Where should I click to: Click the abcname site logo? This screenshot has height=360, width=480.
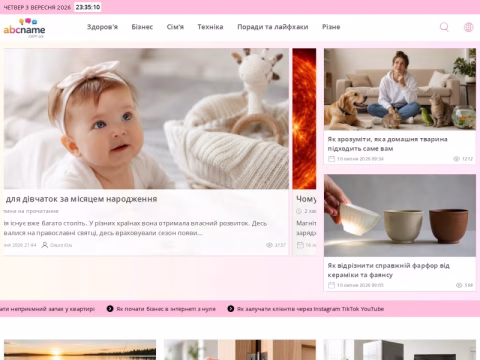tap(24, 28)
